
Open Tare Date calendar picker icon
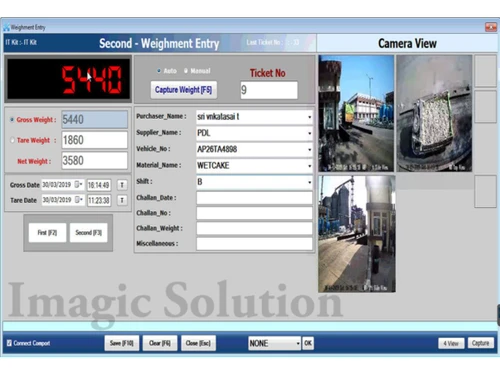pos(78,200)
